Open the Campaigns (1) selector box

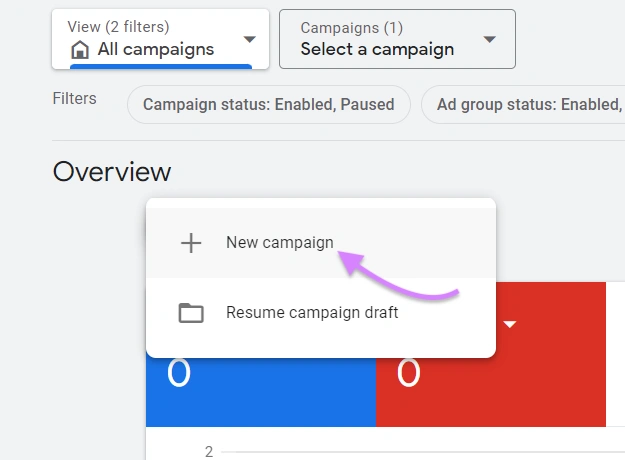coord(397,39)
